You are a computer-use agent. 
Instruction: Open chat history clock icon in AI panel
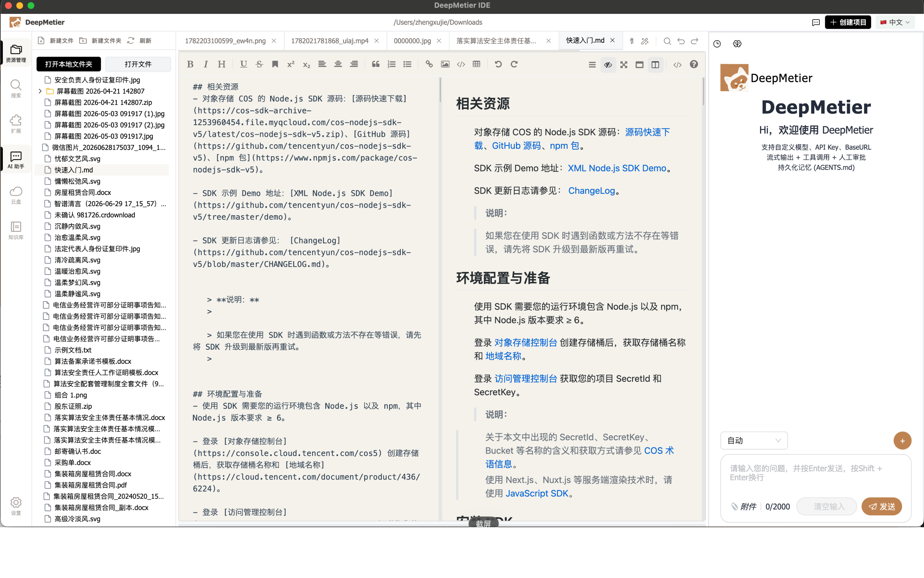(717, 44)
